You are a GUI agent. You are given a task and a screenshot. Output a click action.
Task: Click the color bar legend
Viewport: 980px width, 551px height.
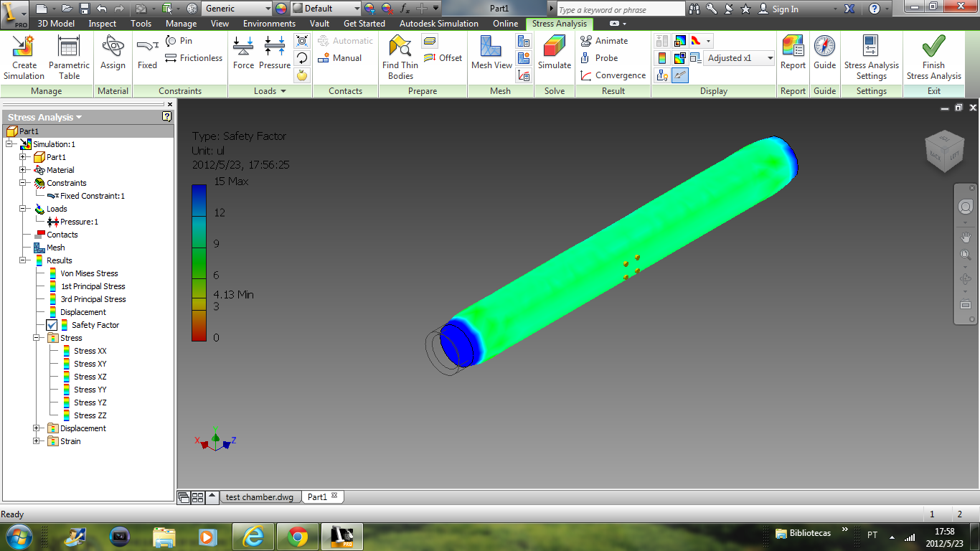(x=199, y=263)
